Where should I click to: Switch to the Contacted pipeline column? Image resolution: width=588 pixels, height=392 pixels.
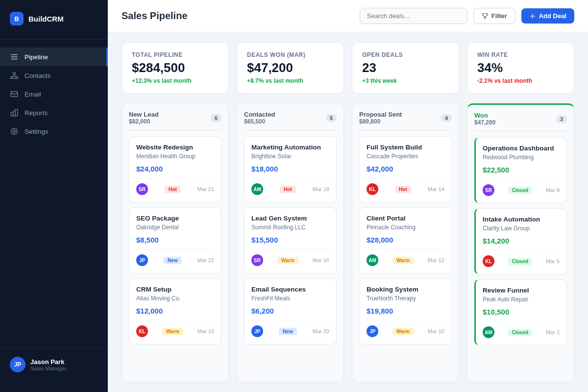259,114
